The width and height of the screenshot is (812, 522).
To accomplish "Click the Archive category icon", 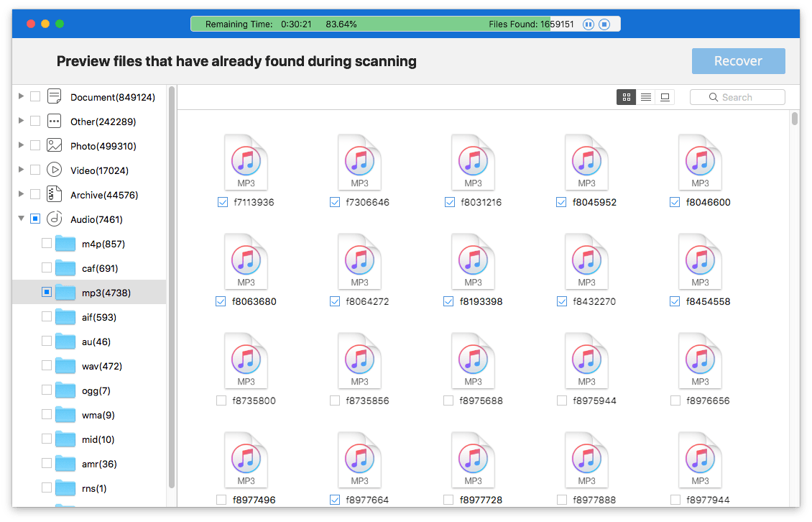I will [x=55, y=194].
